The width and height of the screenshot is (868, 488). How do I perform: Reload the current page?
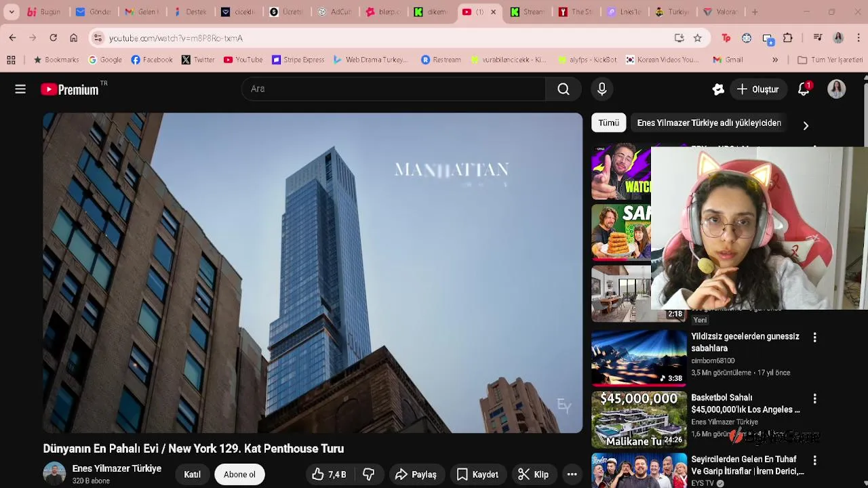(53, 38)
